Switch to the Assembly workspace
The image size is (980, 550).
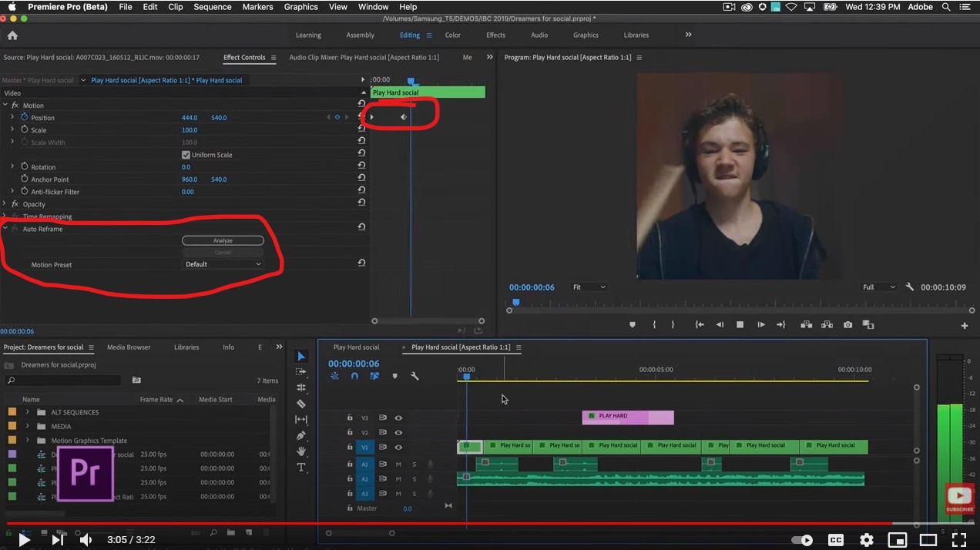point(360,35)
